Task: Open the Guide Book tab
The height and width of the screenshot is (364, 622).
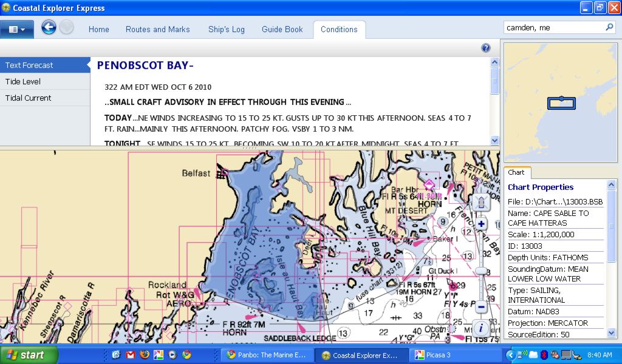Action: point(282,29)
